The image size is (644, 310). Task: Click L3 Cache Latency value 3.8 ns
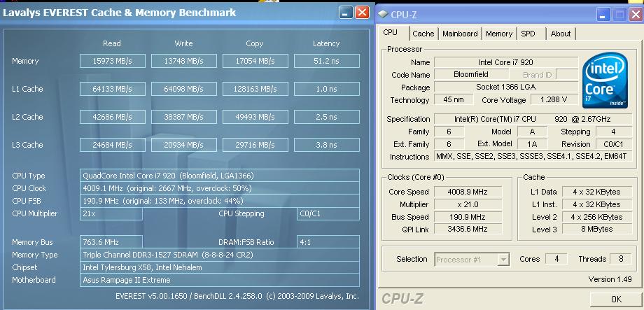(x=327, y=145)
